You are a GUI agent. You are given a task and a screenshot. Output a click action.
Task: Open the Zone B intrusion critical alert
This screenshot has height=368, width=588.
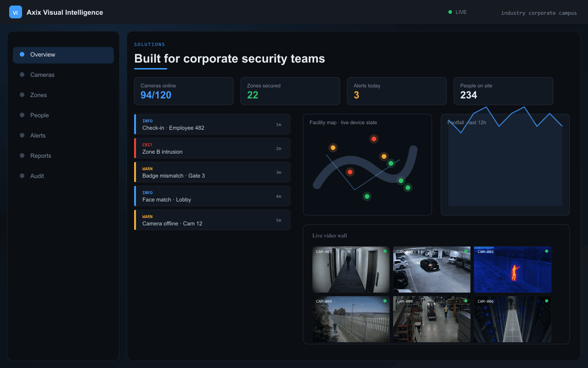(x=212, y=148)
